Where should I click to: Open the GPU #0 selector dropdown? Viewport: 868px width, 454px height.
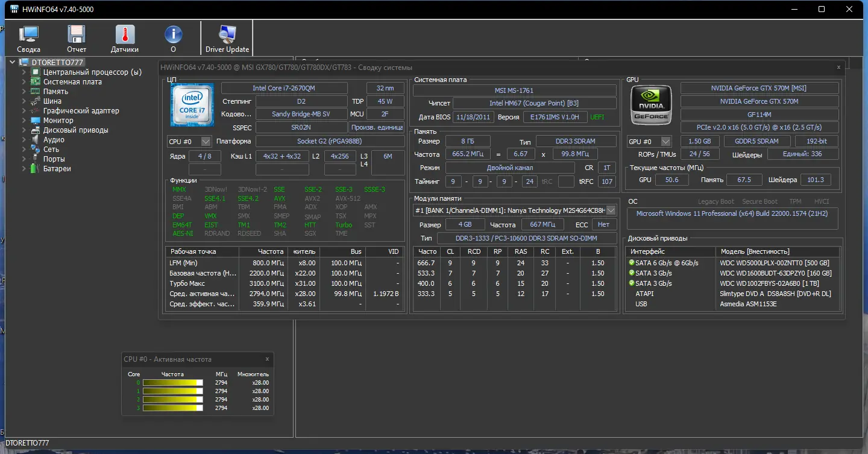[x=665, y=141]
